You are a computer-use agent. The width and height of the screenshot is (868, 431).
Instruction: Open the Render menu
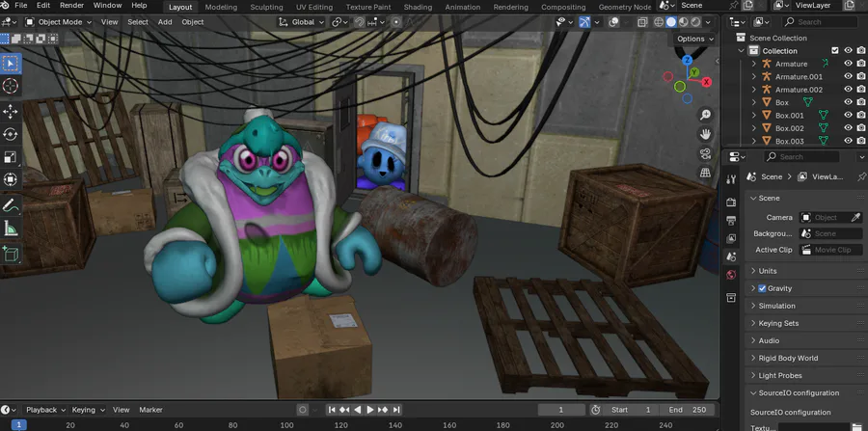[71, 6]
